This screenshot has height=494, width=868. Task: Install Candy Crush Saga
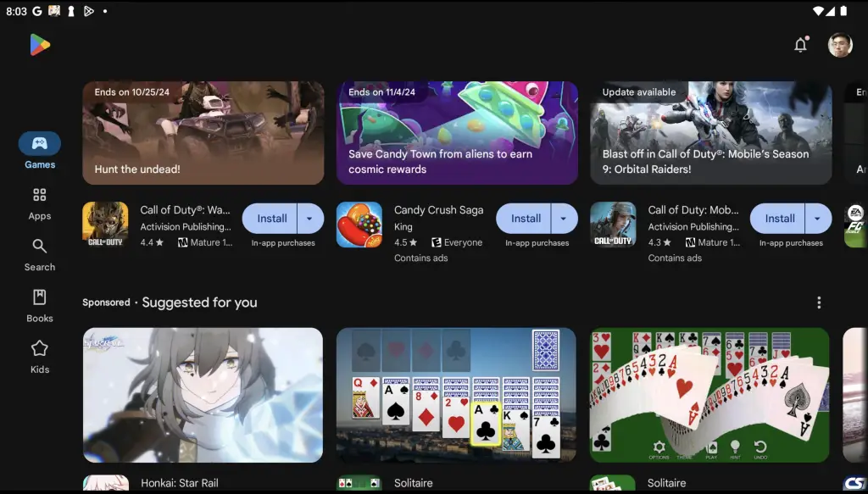(524, 219)
